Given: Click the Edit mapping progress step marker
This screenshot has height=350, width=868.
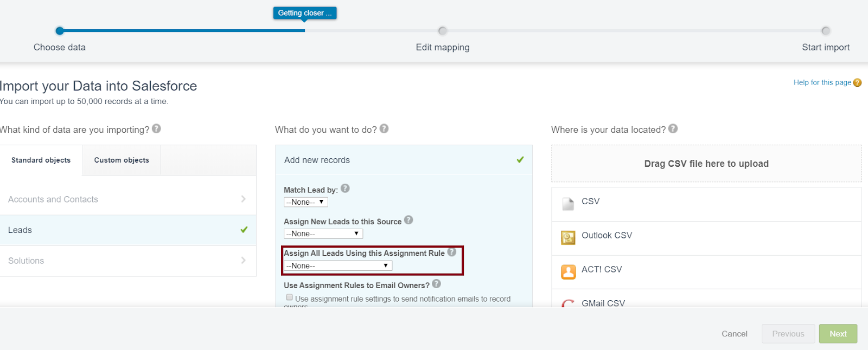Looking at the screenshot, I should pyautogui.click(x=443, y=31).
